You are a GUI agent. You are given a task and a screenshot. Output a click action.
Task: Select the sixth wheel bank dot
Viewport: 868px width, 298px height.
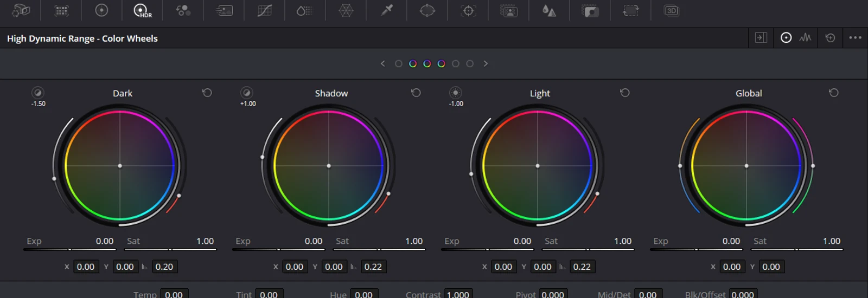(x=470, y=63)
